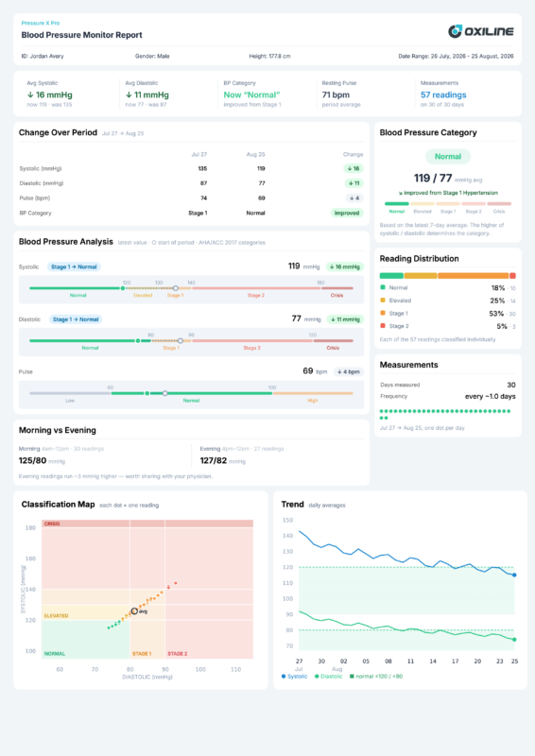The image size is (535, 756).
Task: Click the Aug 25 systolic value '119' in Change table
Action: pos(261,169)
